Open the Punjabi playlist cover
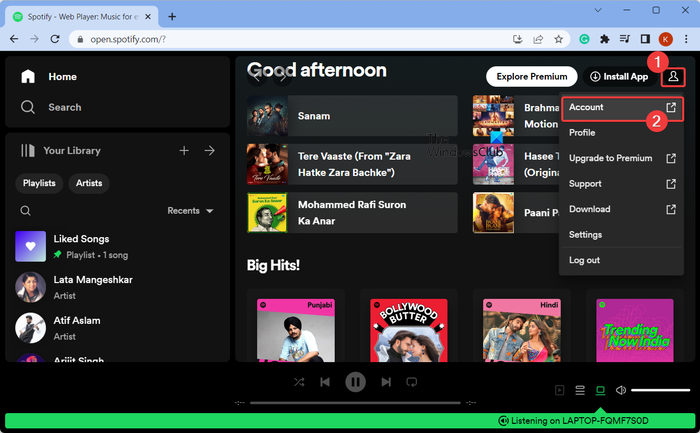The width and height of the screenshot is (700, 433). click(296, 330)
